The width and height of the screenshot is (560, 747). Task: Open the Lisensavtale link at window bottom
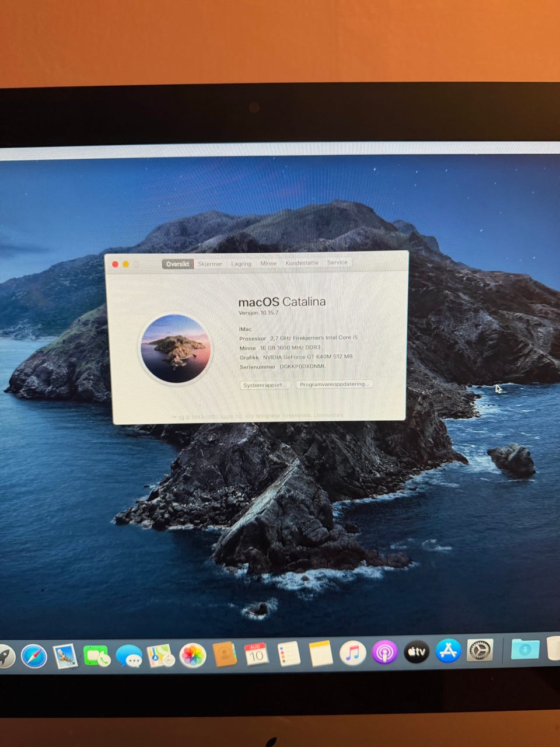pos(329,416)
